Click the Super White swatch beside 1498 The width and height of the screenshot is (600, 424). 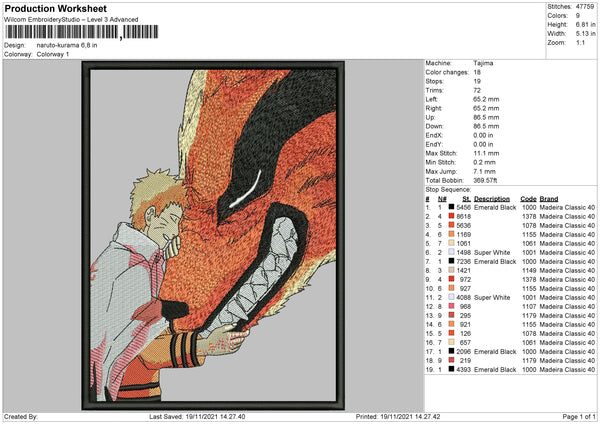coord(452,252)
